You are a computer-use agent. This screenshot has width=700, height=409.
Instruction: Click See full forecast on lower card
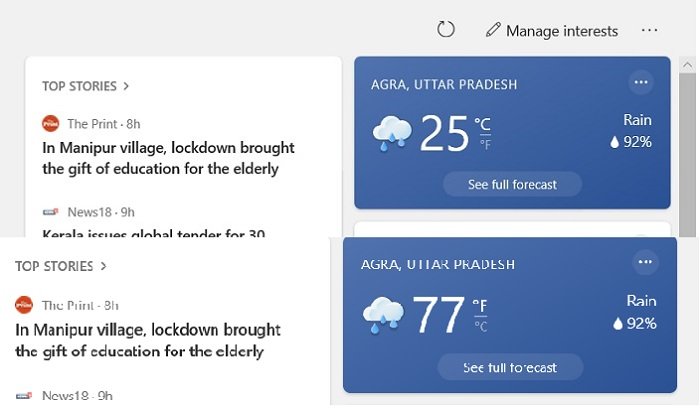click(510, 368)
